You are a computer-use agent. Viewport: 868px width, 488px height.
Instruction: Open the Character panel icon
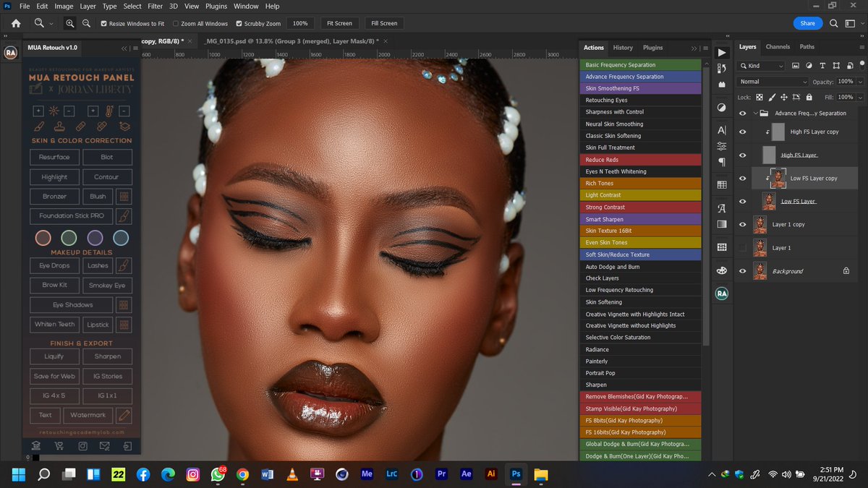click(721, 130)
